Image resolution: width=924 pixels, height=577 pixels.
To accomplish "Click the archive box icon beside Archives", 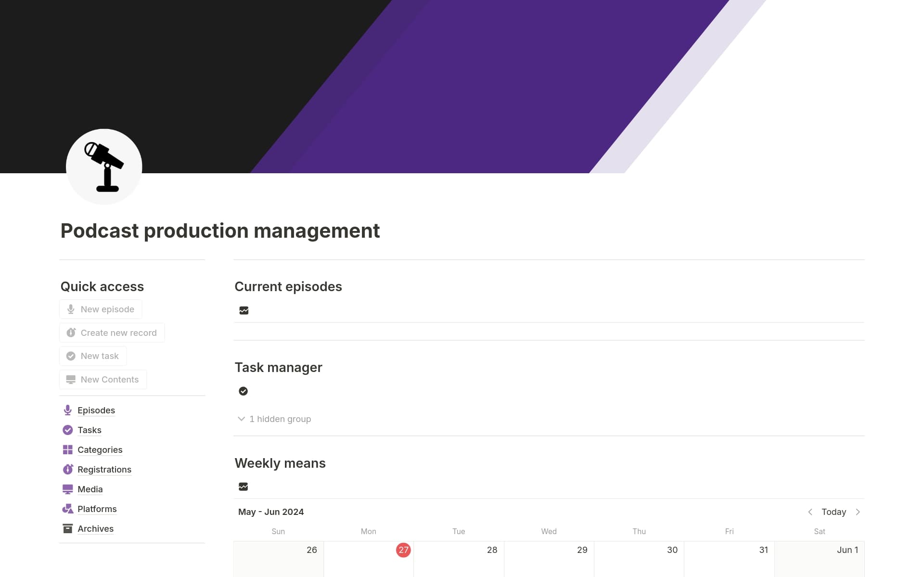I will pyautogui.click(x=67, y=528).
